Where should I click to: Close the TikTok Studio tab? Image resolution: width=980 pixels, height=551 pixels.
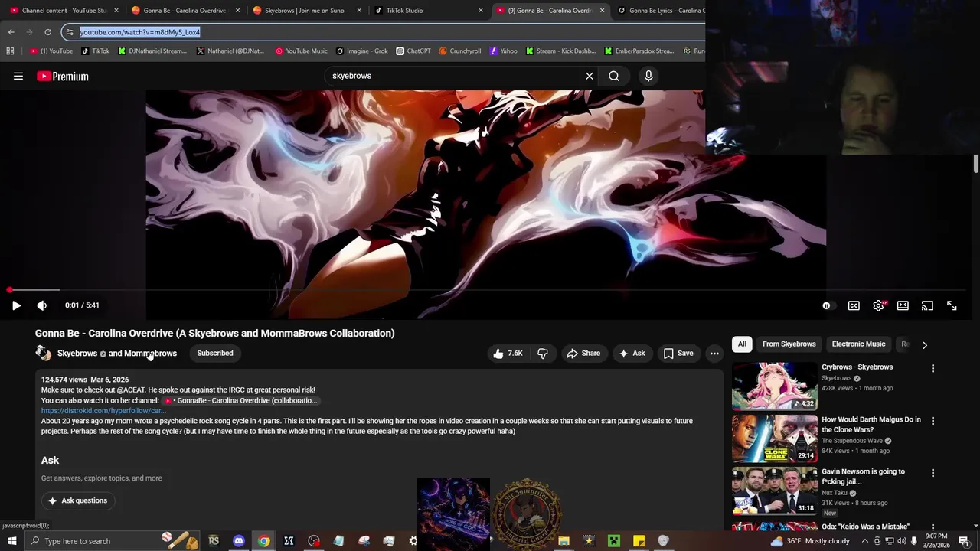(x=481, y=11)
